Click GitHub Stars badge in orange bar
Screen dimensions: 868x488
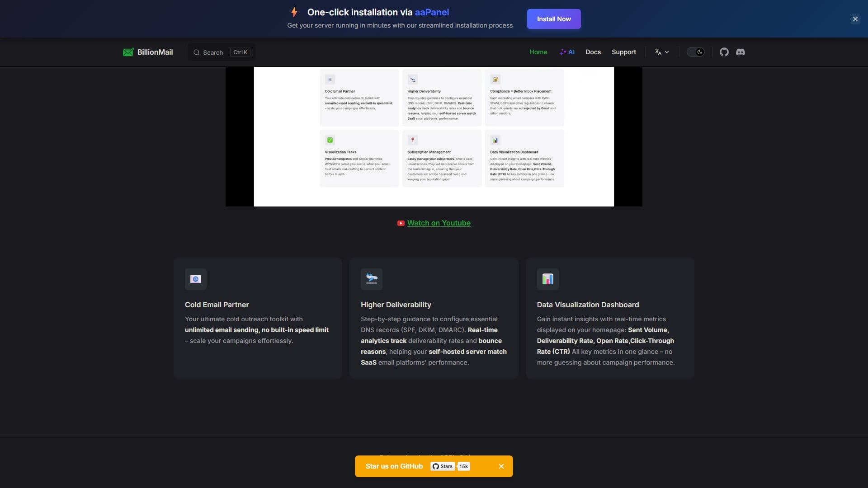tap(443, 466)
